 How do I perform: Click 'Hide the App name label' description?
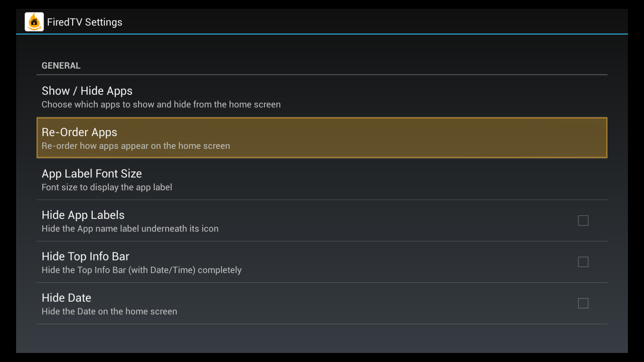point(130,229)
